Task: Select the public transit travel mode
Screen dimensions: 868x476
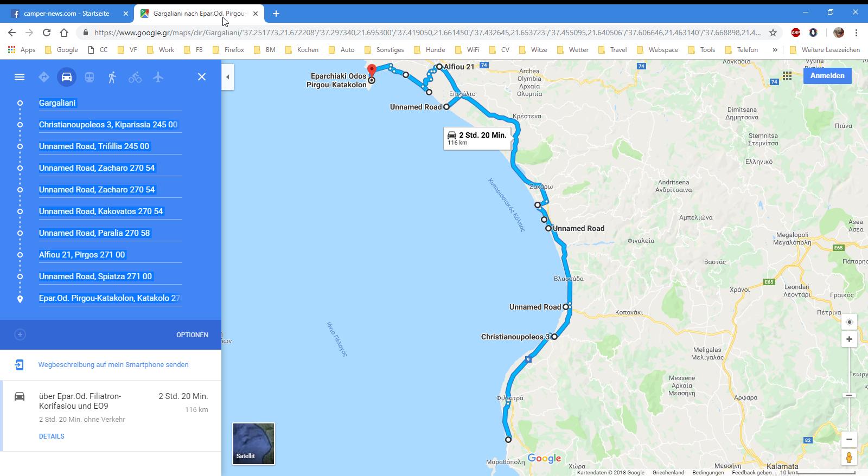Action: pos(90,77)
